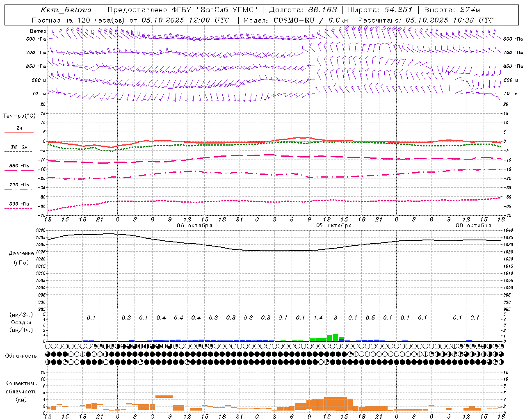This screenshot has width=525, height=420.
Task: Click the 06 октября date label
Action: pyautogui.click(x=194, y=226)
